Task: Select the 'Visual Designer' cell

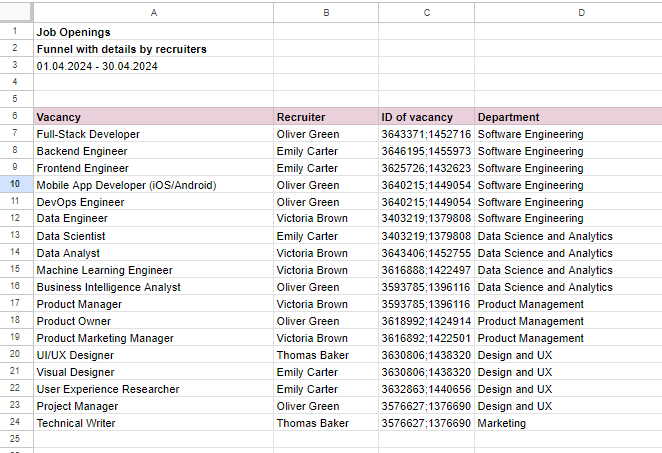Action: [x=154, y=372]
